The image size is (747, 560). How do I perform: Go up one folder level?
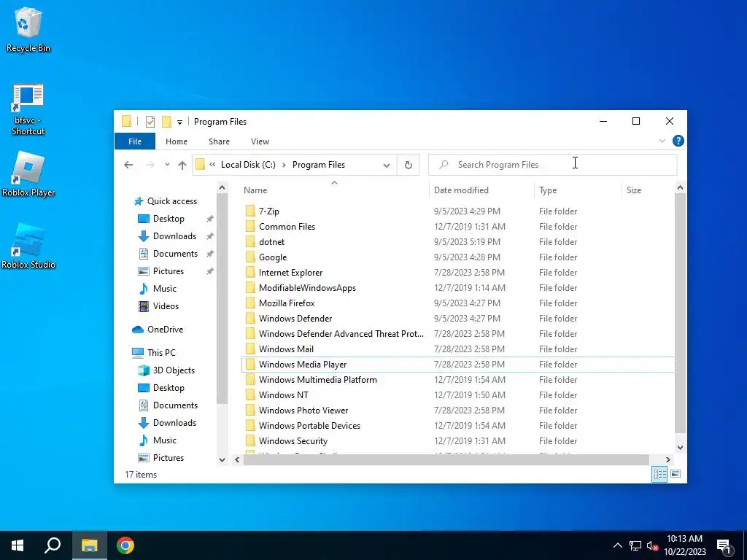click(182, 165)
